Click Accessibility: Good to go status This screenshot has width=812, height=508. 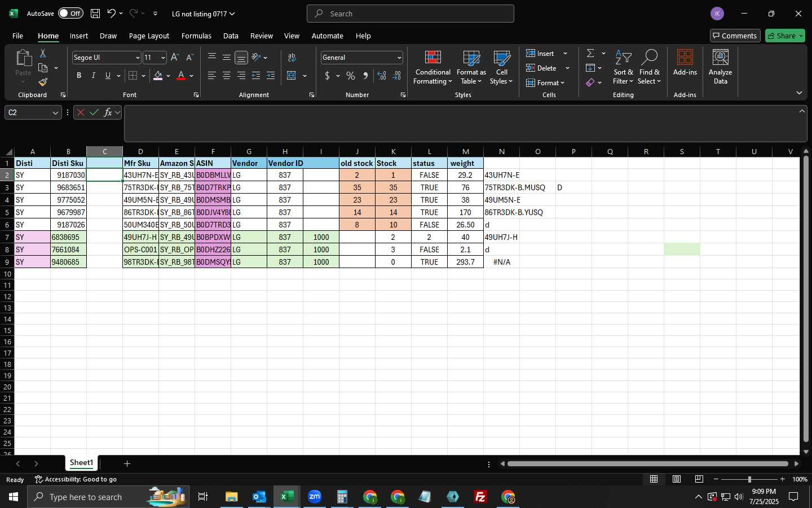click(x=76, y=479)
